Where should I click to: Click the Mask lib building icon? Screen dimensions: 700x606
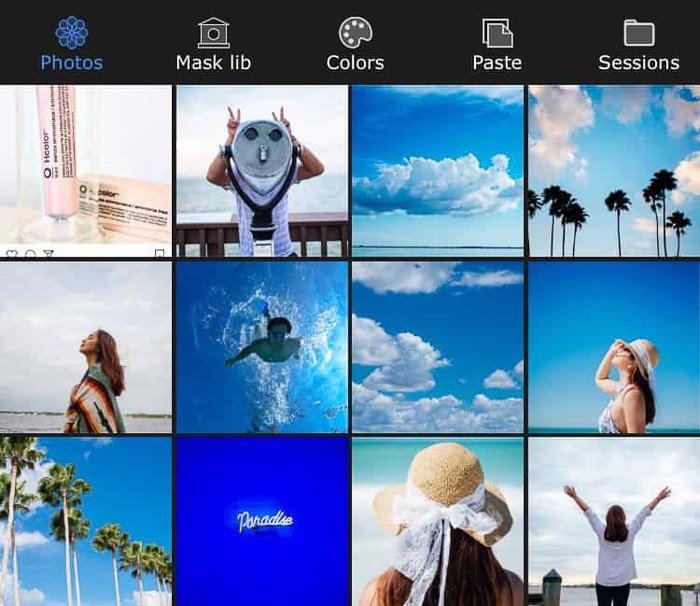coord(213,32)
